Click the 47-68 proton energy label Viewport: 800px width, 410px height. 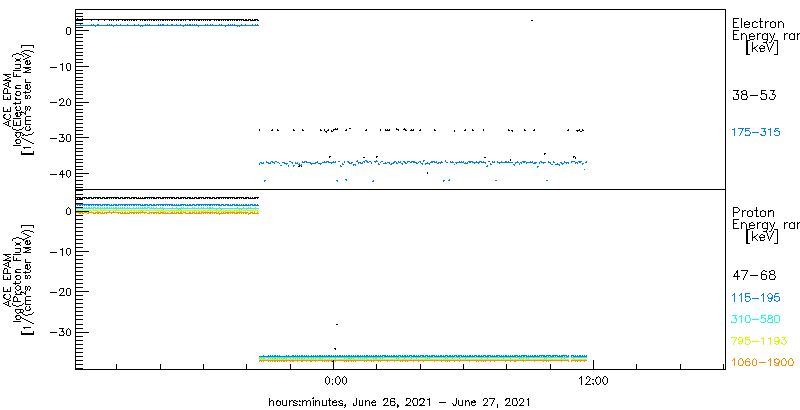(x=754, y=276)
